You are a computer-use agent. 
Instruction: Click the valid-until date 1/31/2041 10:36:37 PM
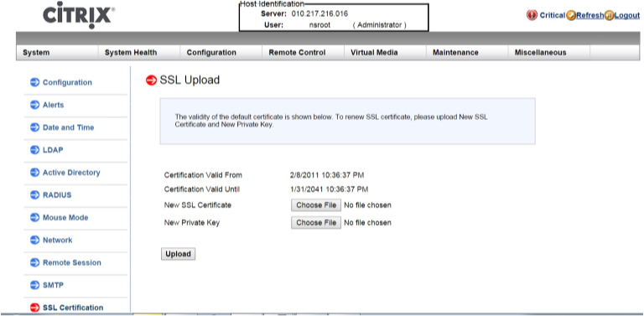tap(329, 189)
